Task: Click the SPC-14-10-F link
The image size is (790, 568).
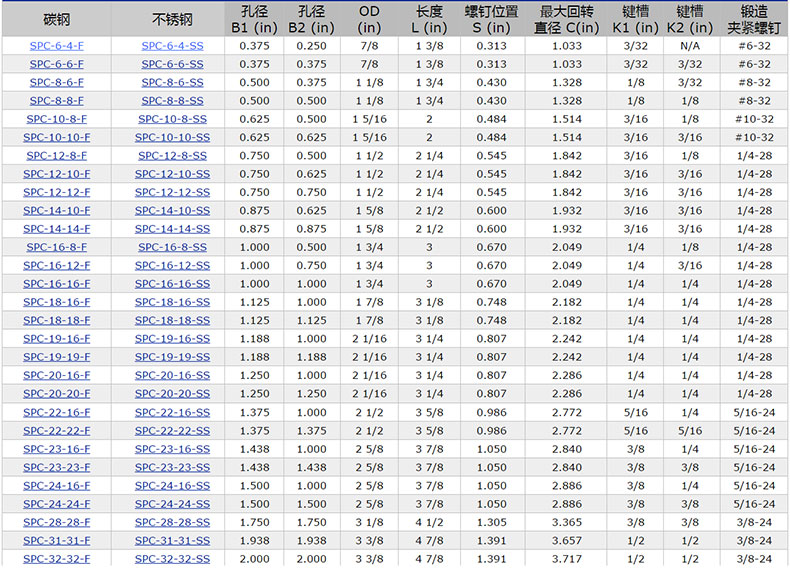Action: 57,210
